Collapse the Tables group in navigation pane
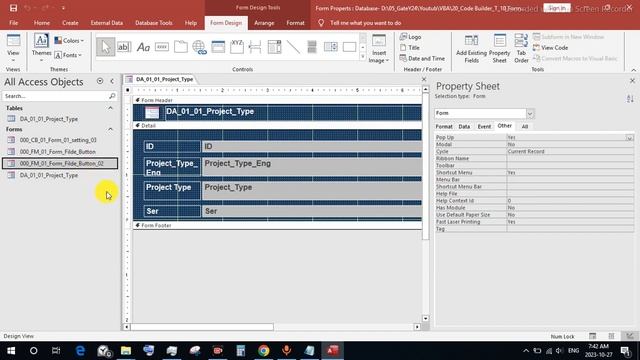640x360 pixels. (x=110, y=108)
